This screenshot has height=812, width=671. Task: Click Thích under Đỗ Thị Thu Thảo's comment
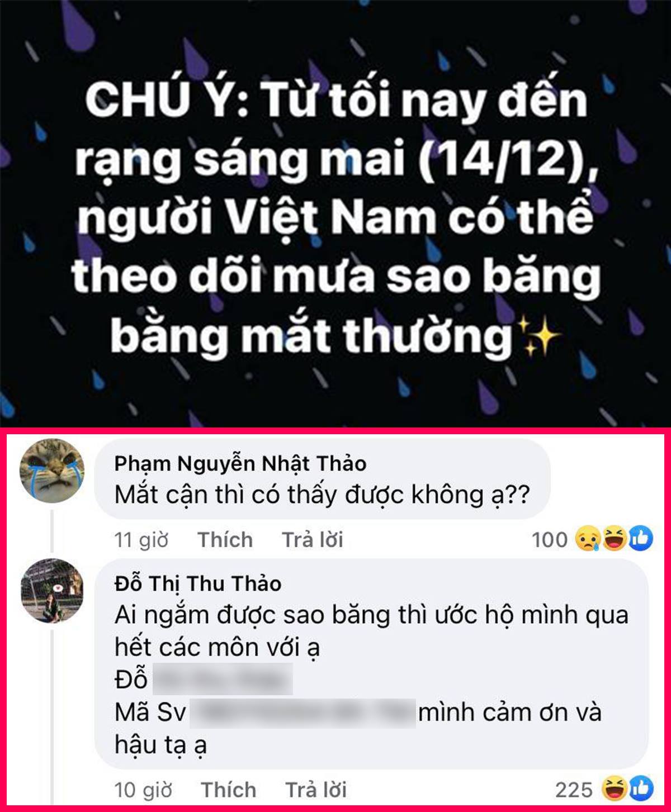coord(228,790)
